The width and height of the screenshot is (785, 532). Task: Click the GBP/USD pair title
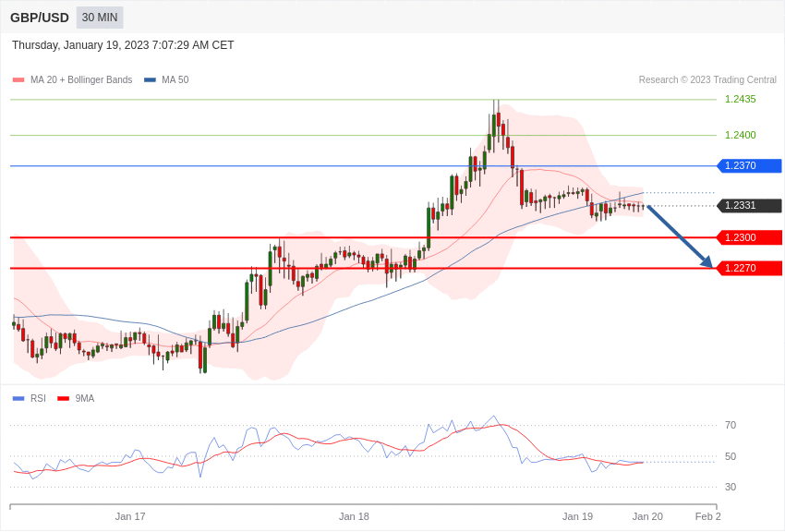coord(40,18)
